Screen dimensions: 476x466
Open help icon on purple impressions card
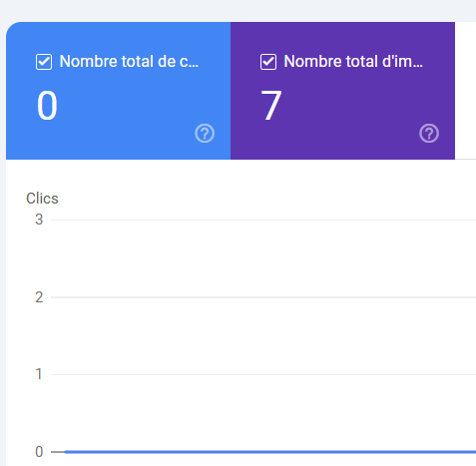tap(429, 134)
